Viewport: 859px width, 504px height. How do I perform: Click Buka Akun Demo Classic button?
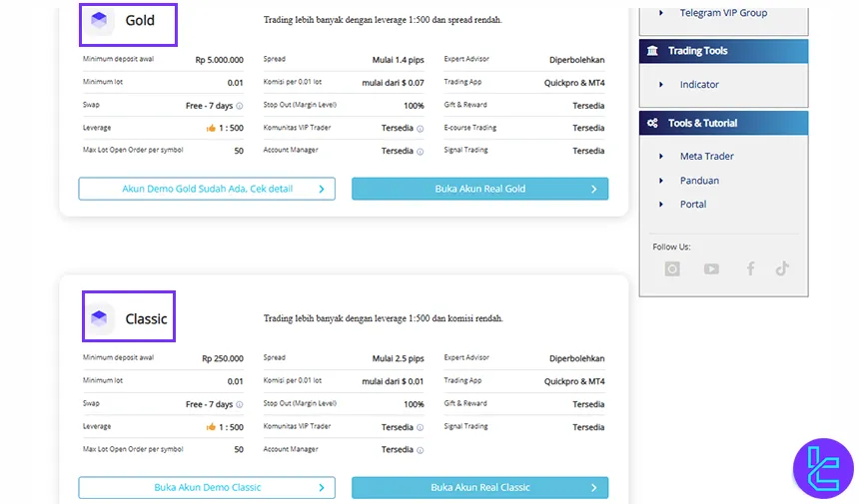pos(207,488)
